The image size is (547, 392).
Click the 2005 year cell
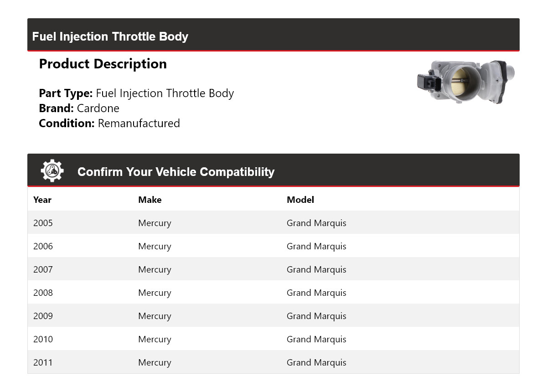click(43, 223)
